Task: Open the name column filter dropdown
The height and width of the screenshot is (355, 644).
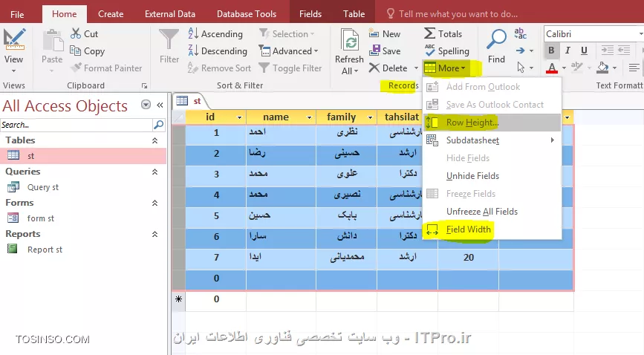Action: pyautogui.click(x=309, y=117)
